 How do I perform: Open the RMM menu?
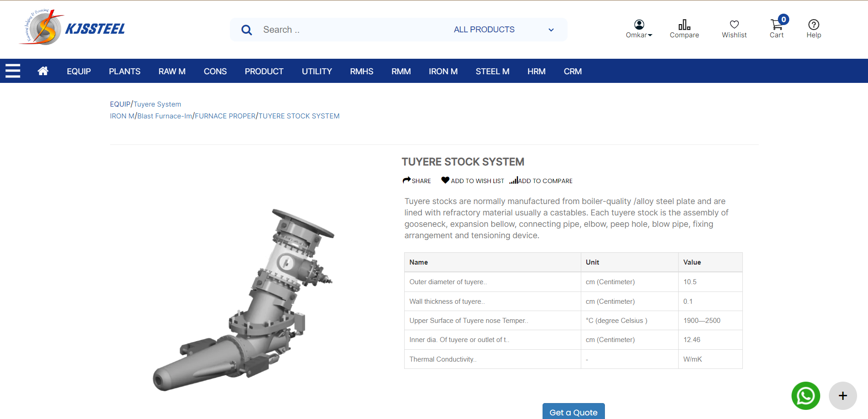click(x=401, y=72)
